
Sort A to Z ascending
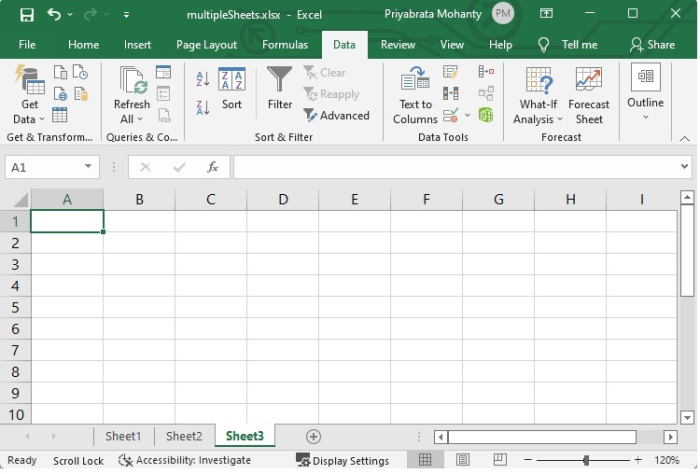tap(203, 79)
